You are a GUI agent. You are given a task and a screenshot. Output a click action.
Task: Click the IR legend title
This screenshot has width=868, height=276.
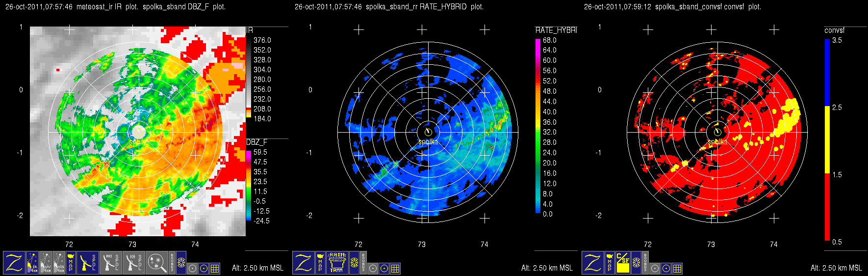(x=249, y=30)
